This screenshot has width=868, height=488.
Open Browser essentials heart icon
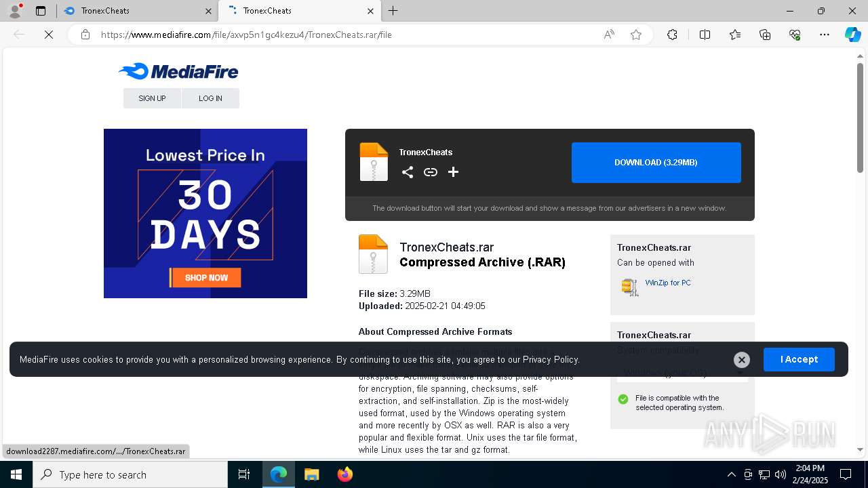[795, 35]
